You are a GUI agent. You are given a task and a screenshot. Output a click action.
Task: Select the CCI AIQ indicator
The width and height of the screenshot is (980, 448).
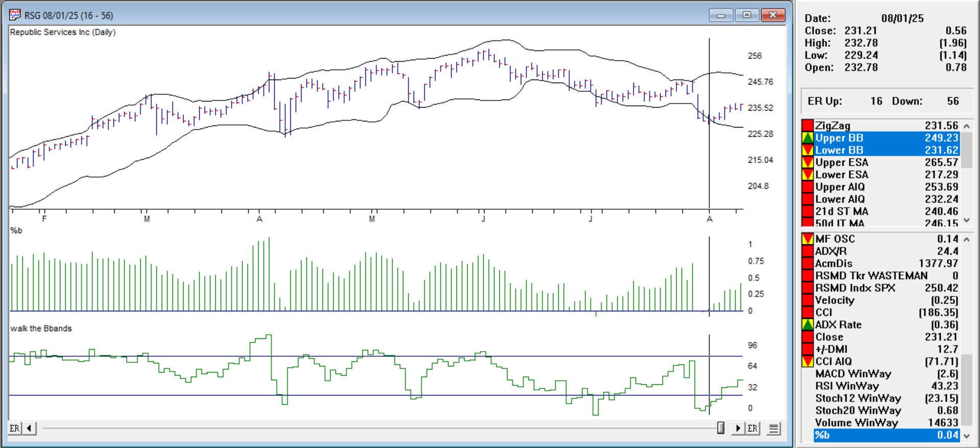pos(886,361)
